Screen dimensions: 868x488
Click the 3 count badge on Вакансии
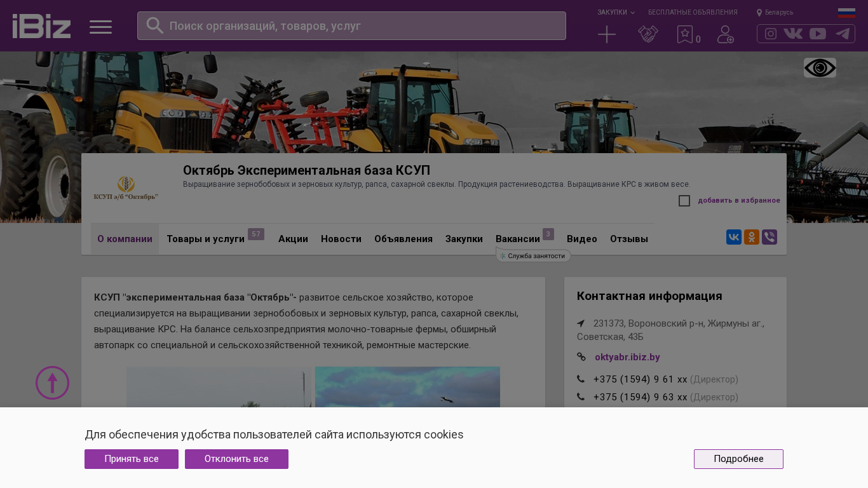[x=548, y=234]
